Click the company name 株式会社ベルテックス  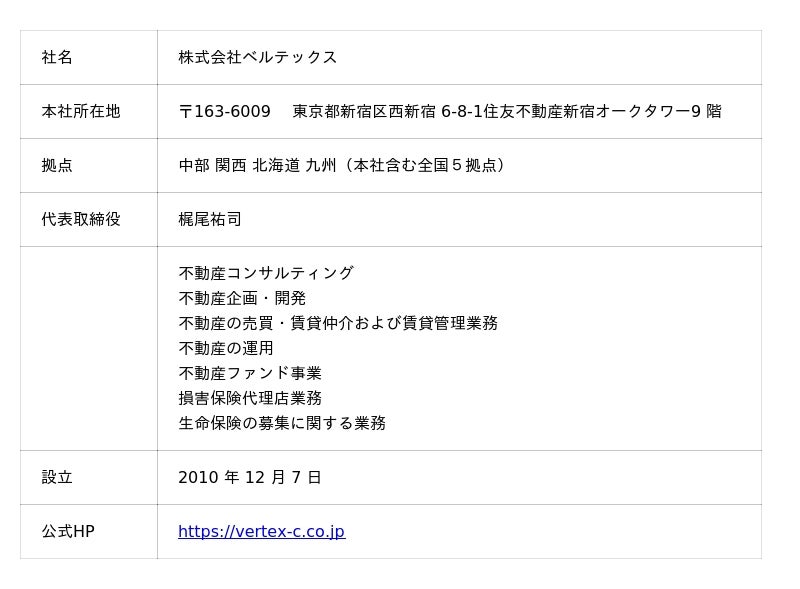258,58
